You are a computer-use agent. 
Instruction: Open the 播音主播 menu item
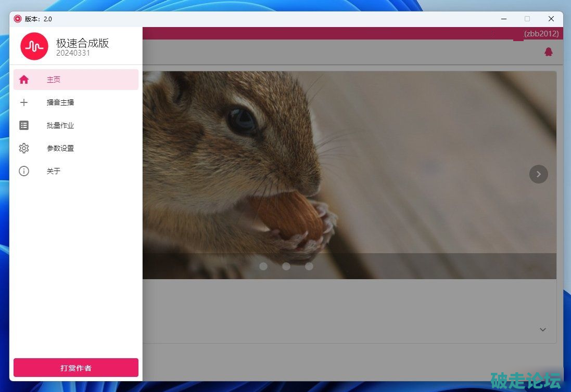tap(60, 102)
